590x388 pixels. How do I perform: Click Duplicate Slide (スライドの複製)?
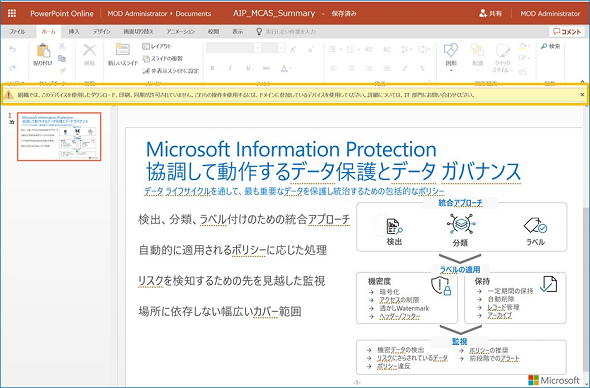(x=163, y=58)
